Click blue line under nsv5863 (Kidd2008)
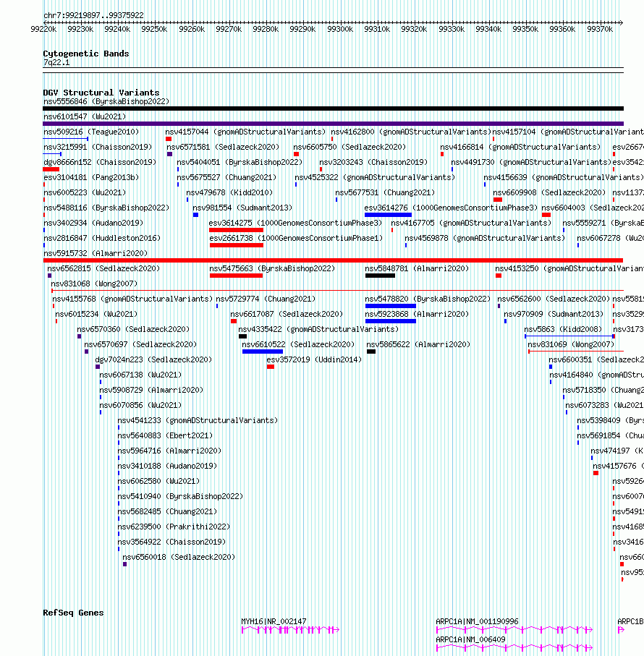 point(569,336)
